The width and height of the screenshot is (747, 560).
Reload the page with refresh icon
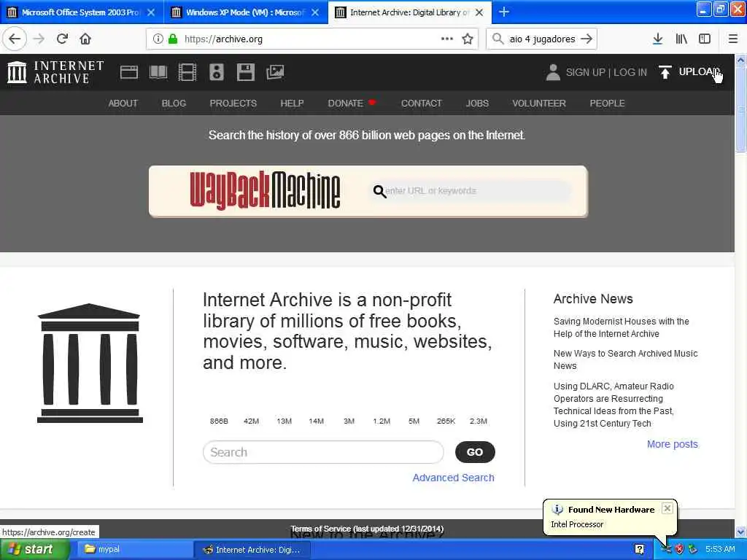(63, 39)
